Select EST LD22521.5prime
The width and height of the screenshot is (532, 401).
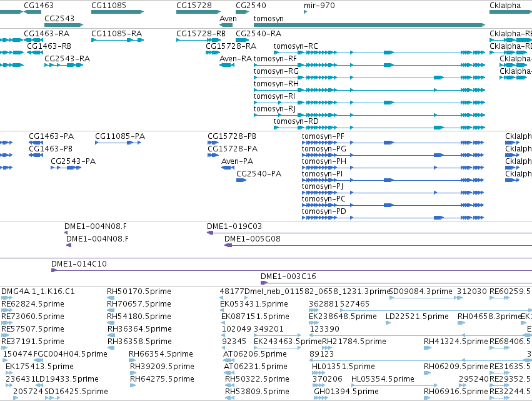point(417,317)
